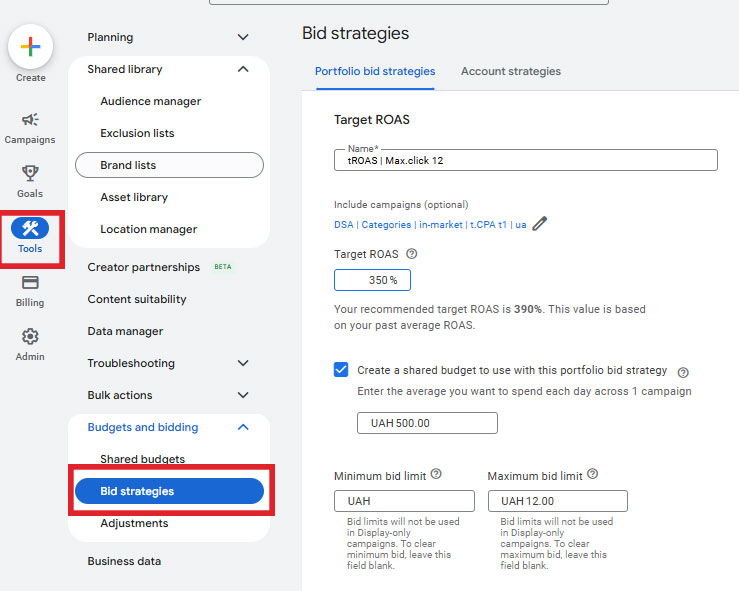Click help icon beside Maximum bid limit
This screenshot has width=739, height=591.
(594, 475)
